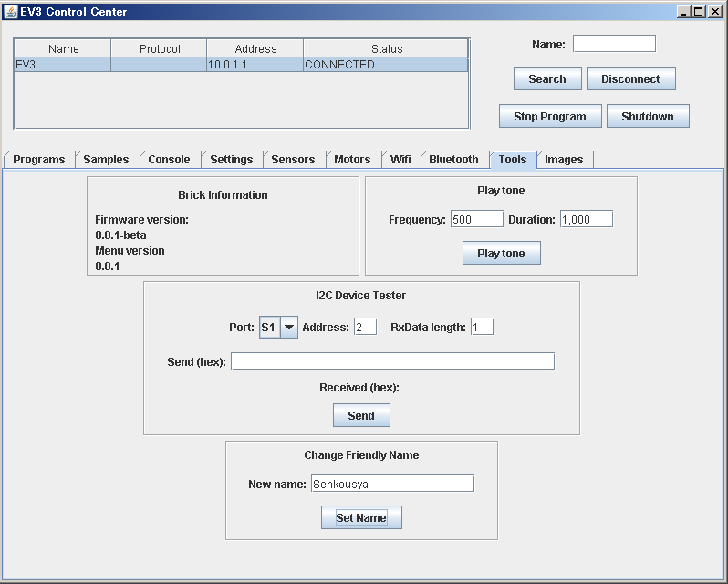Click Send in I2C Device Tester
This screenshot has width=728, height=584.
coord(361,415)
